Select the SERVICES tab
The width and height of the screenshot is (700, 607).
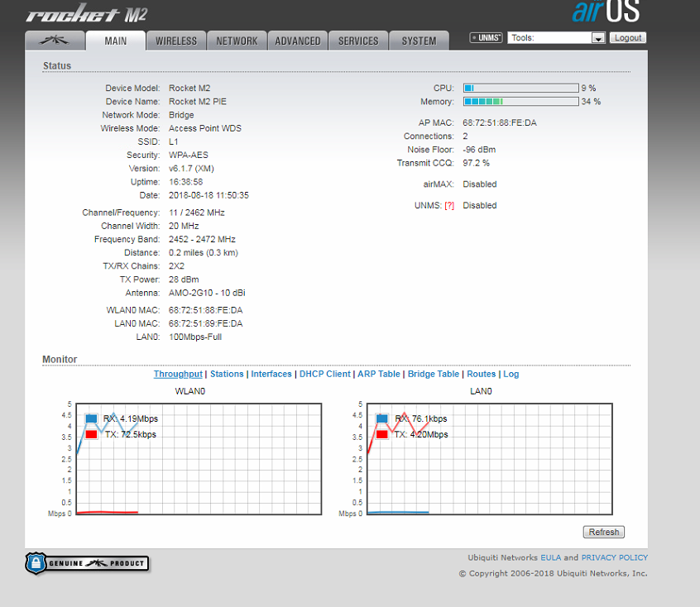358,41
